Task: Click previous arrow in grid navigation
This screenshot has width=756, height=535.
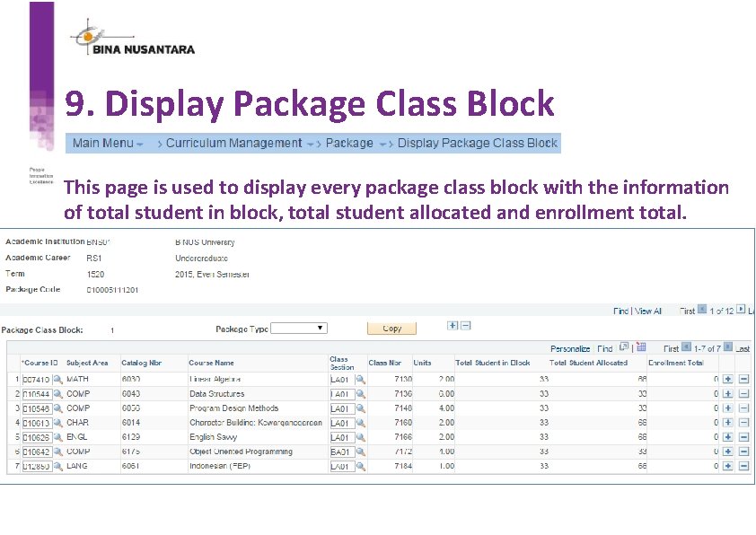Action: [686, 347]
